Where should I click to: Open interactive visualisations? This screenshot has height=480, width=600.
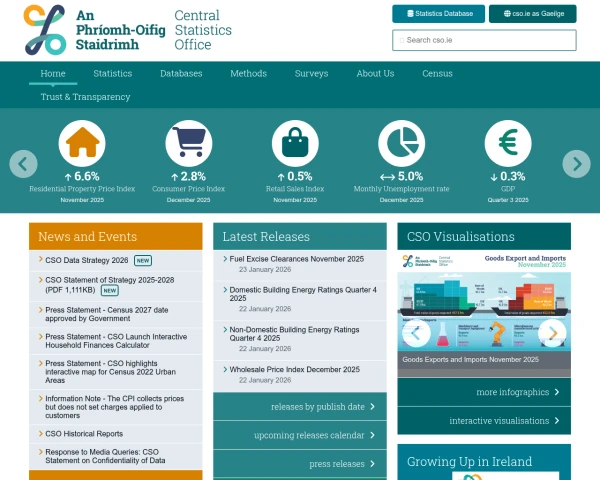pyautogui.click(x=484, y=421)
